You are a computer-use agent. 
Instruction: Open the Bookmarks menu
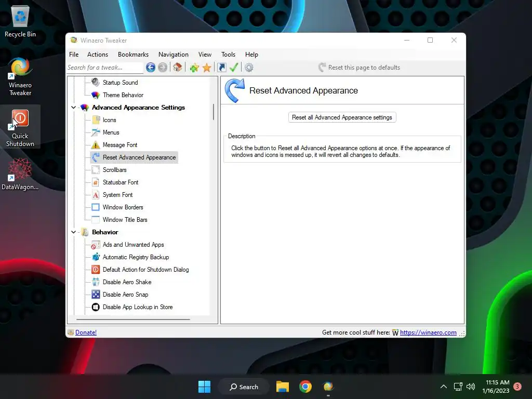point(134,54)
